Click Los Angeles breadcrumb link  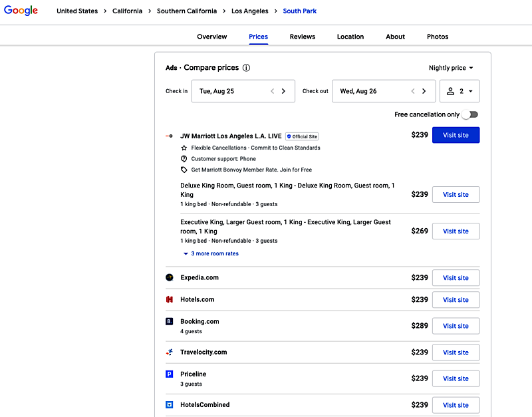[250, 11]
